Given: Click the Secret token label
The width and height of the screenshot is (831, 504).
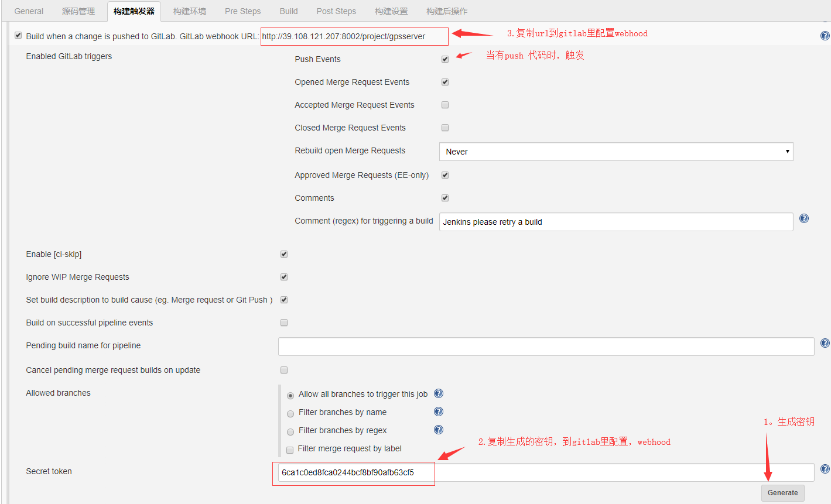Looking at the screenshot, I should (49, 471).
